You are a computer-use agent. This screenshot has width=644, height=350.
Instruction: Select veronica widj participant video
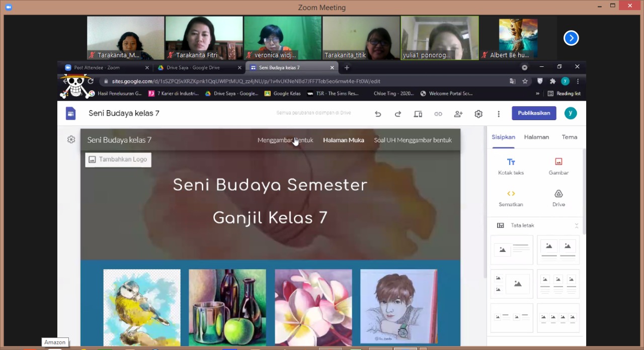282,38
